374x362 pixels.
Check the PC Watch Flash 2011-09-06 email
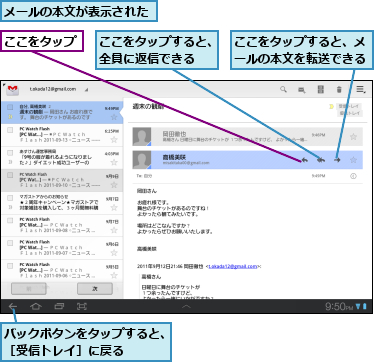[x=10, y=266]
